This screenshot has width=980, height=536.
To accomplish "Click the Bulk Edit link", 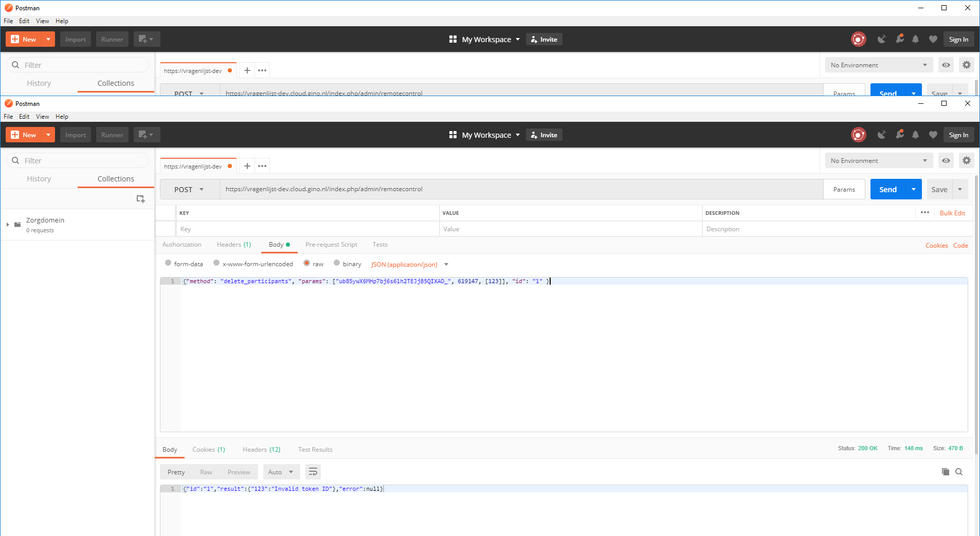I will 952,213.
